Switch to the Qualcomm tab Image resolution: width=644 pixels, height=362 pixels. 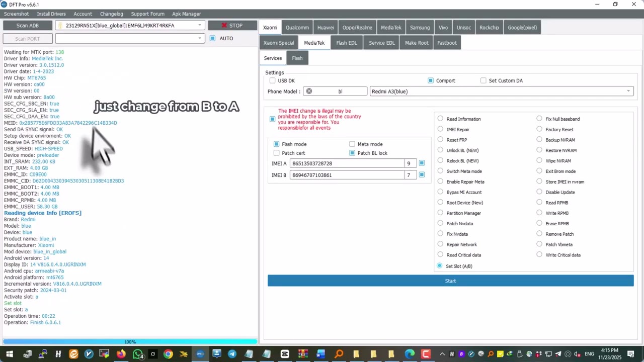coord(297,28)
